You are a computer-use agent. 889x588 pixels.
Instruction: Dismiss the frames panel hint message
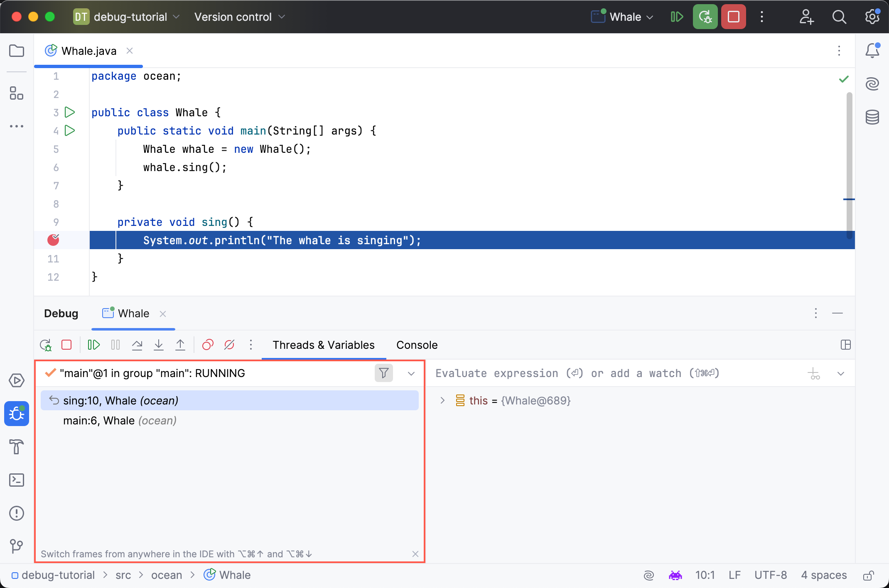pos(415,554)
